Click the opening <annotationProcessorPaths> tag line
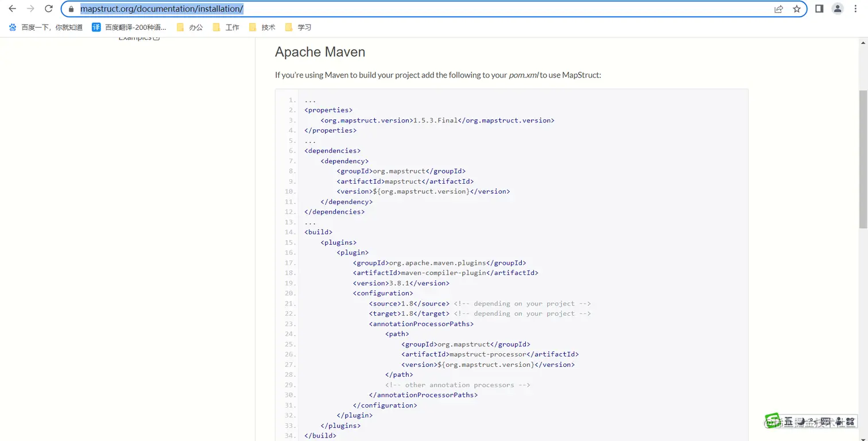 pyautogui.click(x=421, y=324)
